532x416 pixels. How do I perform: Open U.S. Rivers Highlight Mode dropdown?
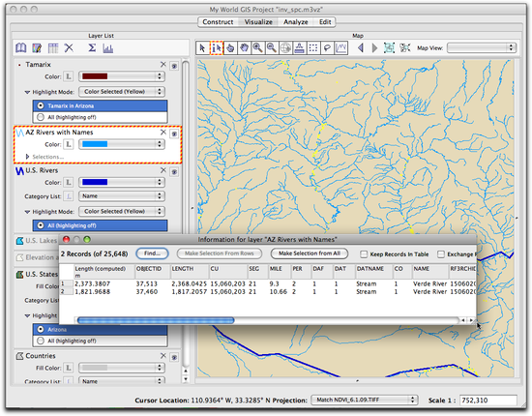122,212
